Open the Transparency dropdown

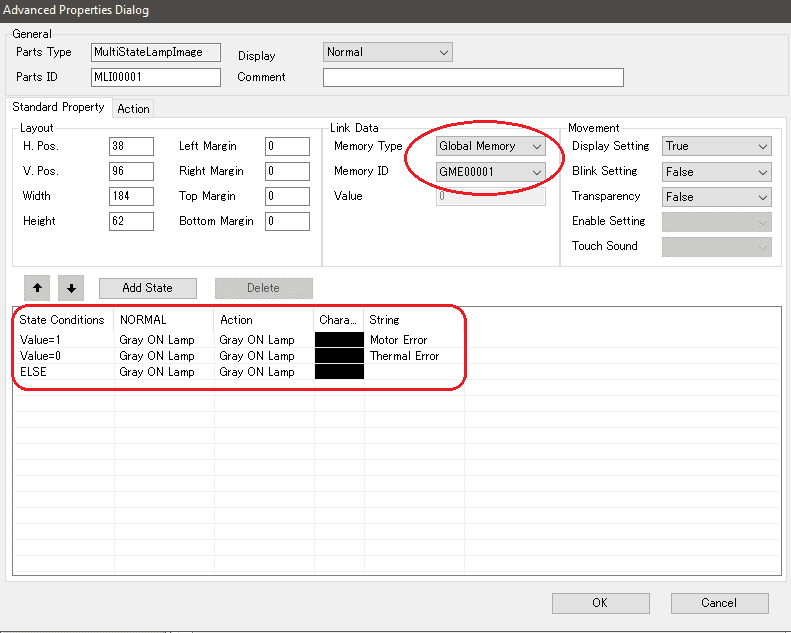(x=716, y=197)
